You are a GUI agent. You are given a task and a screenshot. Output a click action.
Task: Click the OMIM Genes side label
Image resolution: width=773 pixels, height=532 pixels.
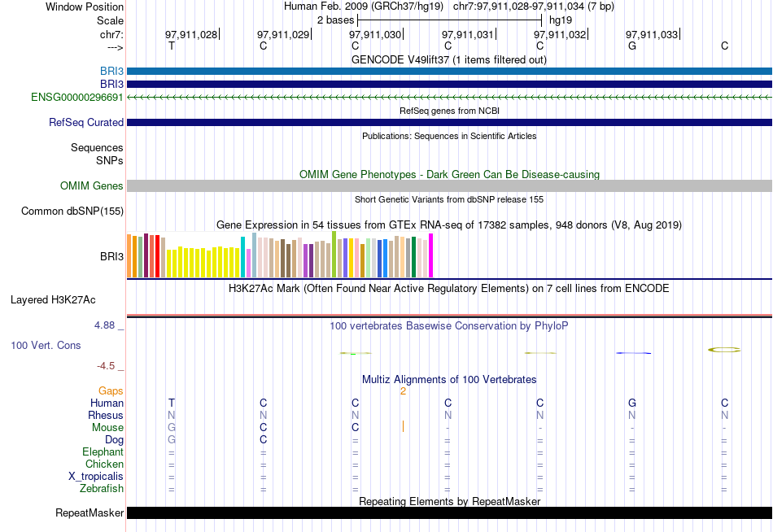(x=91, y=186)
